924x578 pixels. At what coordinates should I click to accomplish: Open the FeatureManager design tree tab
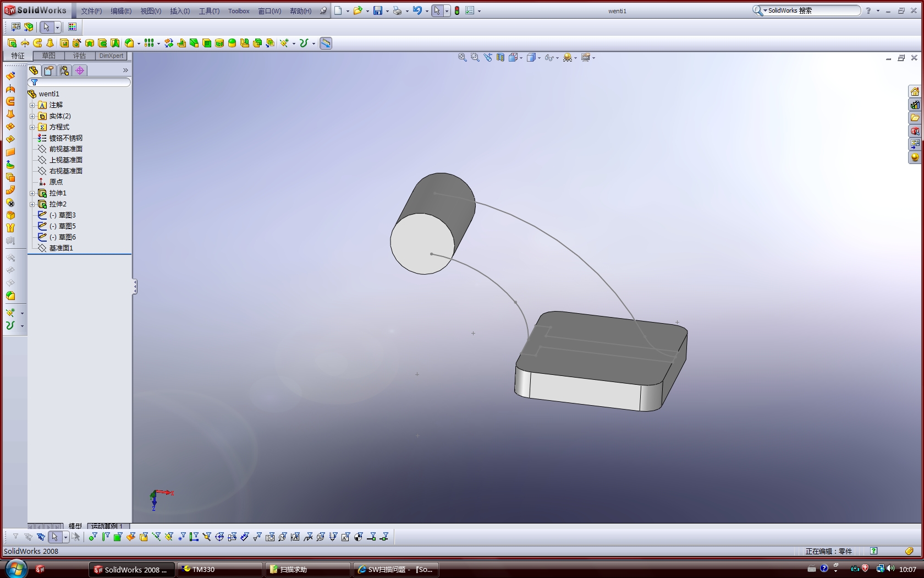coord(34,70)
